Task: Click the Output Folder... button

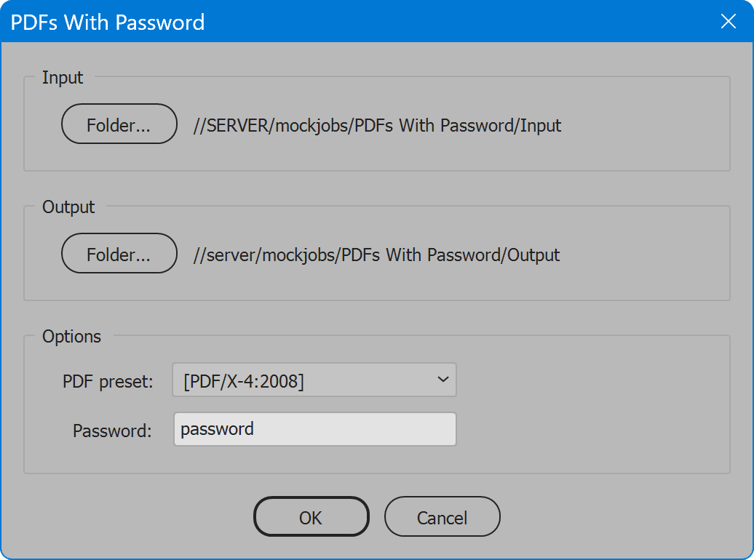Action: click(x=119, y=253)
